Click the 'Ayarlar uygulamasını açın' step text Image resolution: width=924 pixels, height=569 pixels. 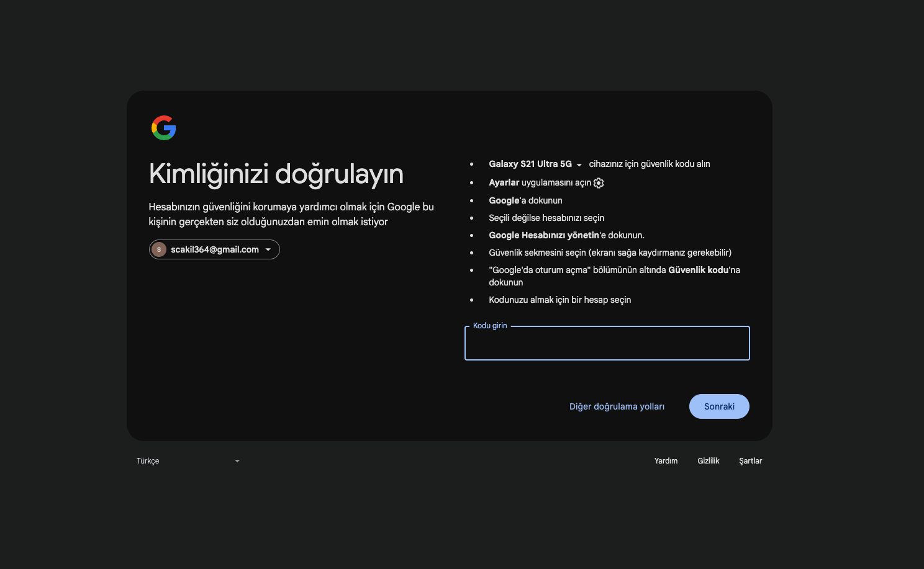(x=540, y=182)
